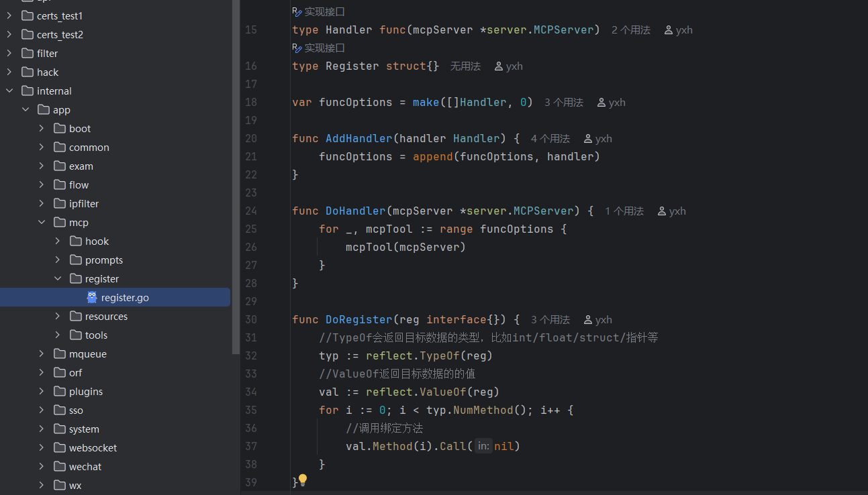The width and height of the screenshot is (868, 495).
Task: Click the DoRegister function name on line 30
Action: (359, 319)
